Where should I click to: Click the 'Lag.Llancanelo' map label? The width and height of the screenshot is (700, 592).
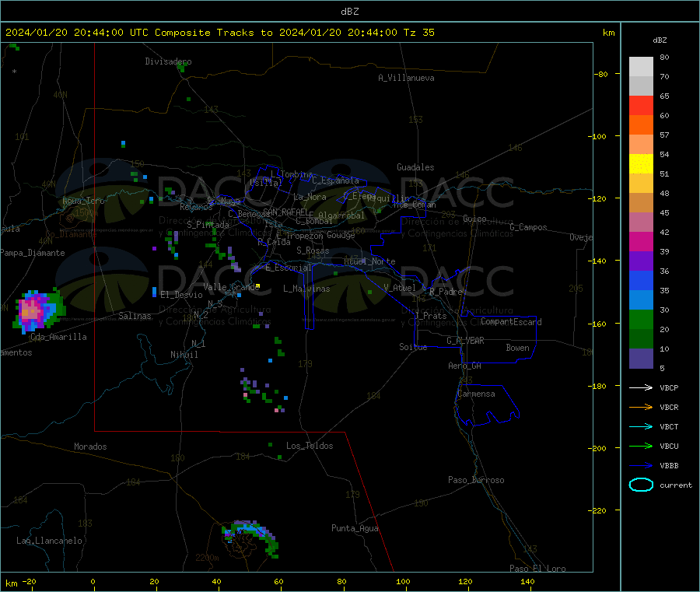49,541
